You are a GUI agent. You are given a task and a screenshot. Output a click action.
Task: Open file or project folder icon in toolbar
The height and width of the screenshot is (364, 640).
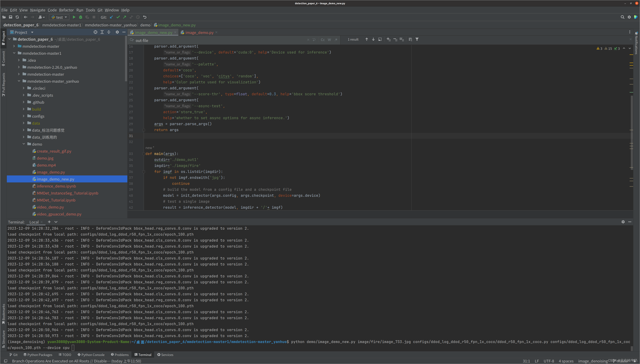click(x=4, y=17)
